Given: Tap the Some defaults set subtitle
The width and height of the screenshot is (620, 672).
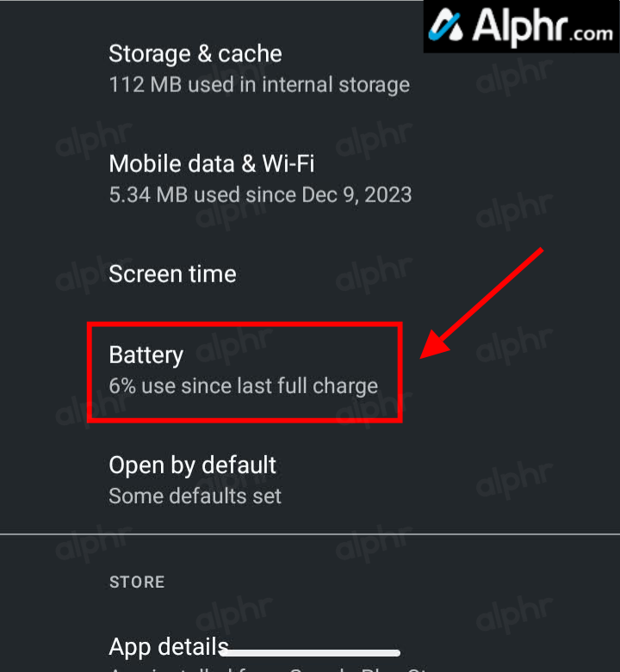Looking at the screenshot, I should click(x=195, y=496).
